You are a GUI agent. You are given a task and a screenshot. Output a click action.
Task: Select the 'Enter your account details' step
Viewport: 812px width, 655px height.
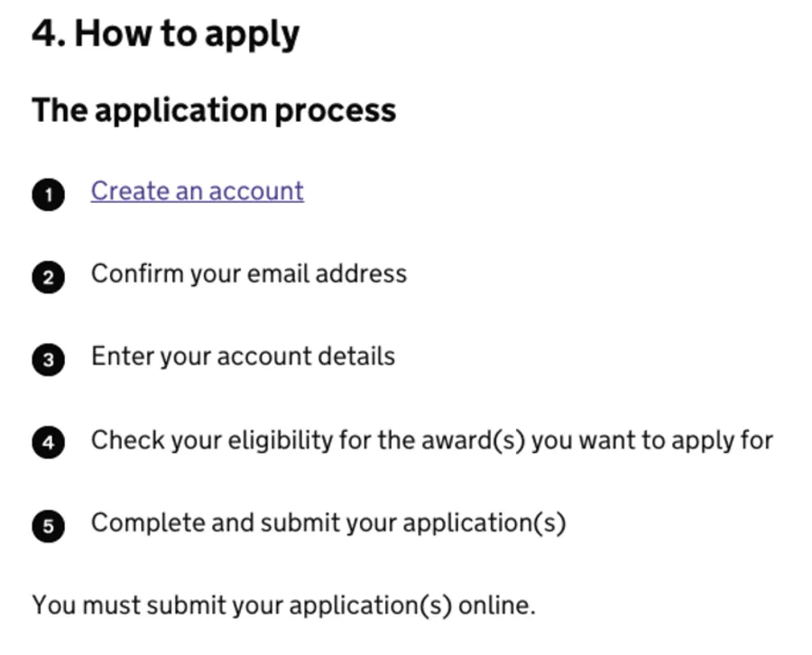243,356
